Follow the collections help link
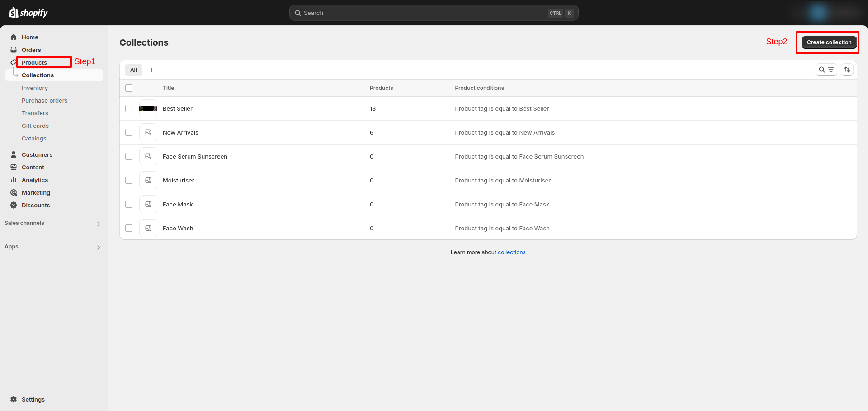 point(511,252)
